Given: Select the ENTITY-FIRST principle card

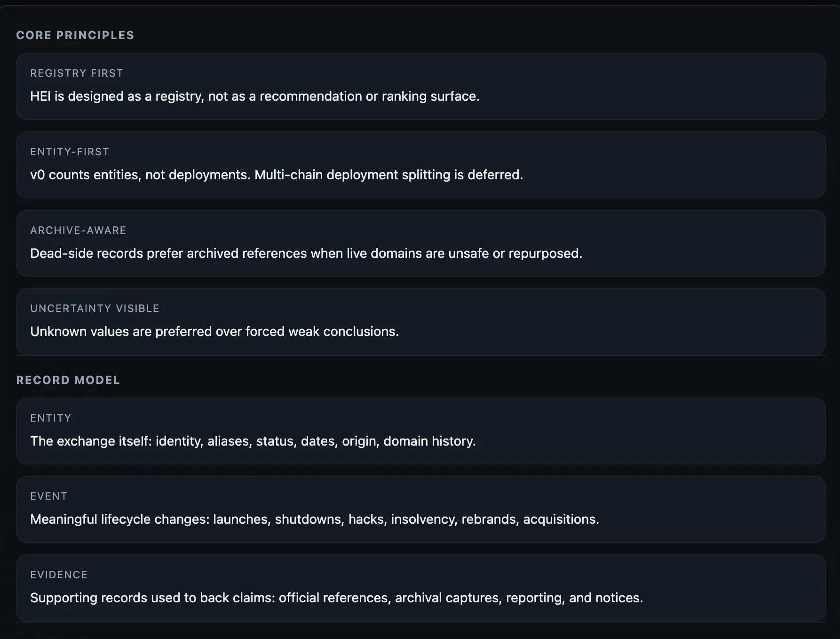Looking at the screenshot, I should point(421,165).
